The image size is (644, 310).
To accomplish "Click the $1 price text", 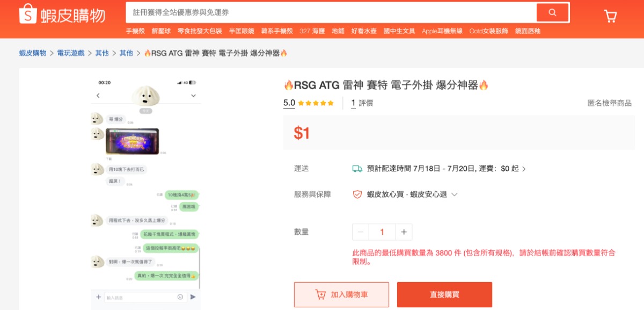I will coord(302,133).
